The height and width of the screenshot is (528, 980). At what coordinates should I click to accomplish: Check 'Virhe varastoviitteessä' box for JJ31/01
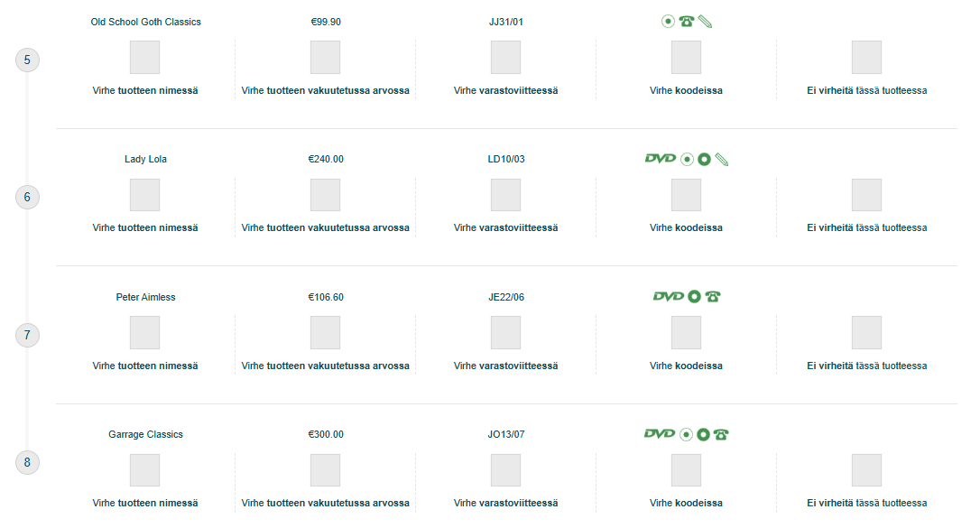tap(505, 58)
